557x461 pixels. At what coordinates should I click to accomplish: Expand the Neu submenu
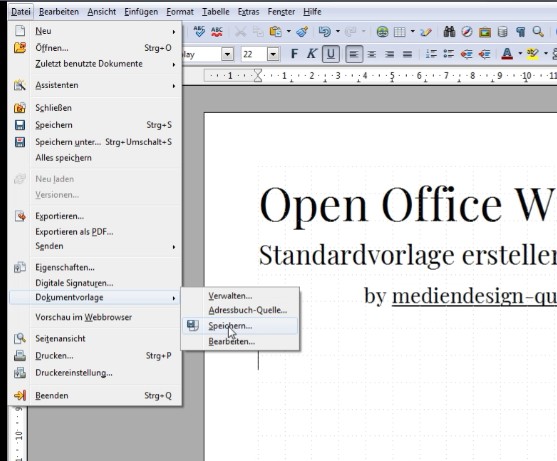click(96, 31)
